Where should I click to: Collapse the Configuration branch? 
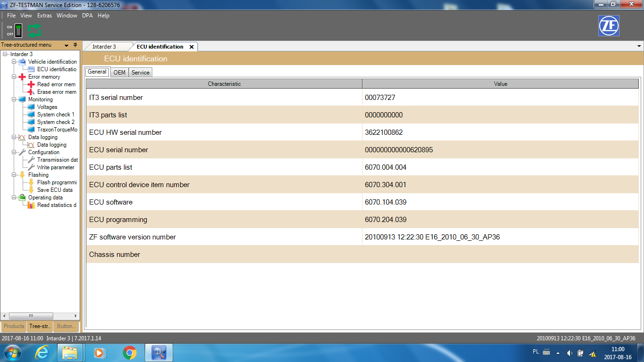point(14,152)
